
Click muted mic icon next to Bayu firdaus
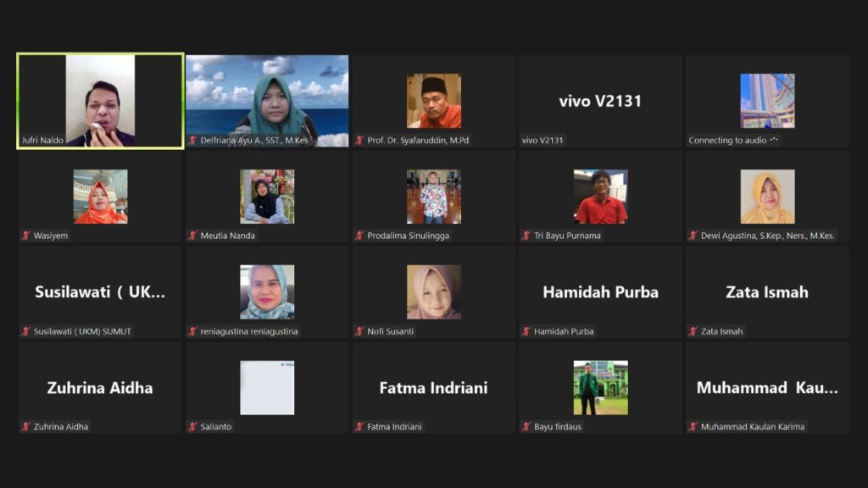[526, 427]
